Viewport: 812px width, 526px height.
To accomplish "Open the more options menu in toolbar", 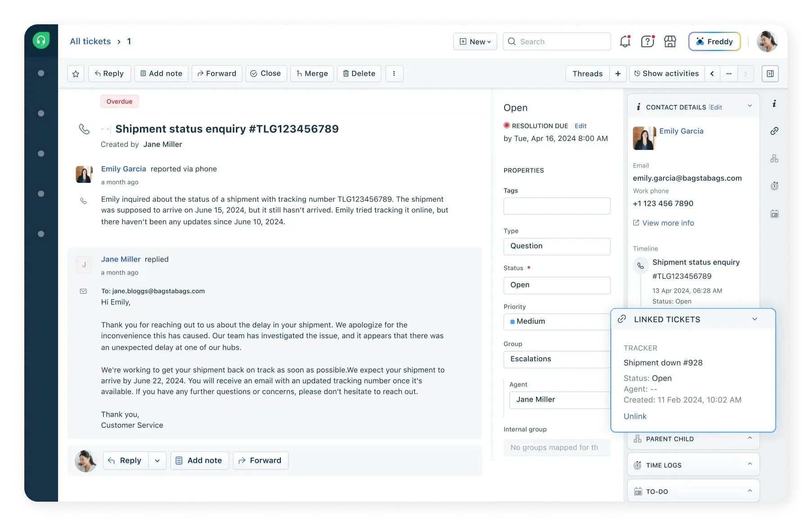I will pyautogui.click(x=394, y=73).
